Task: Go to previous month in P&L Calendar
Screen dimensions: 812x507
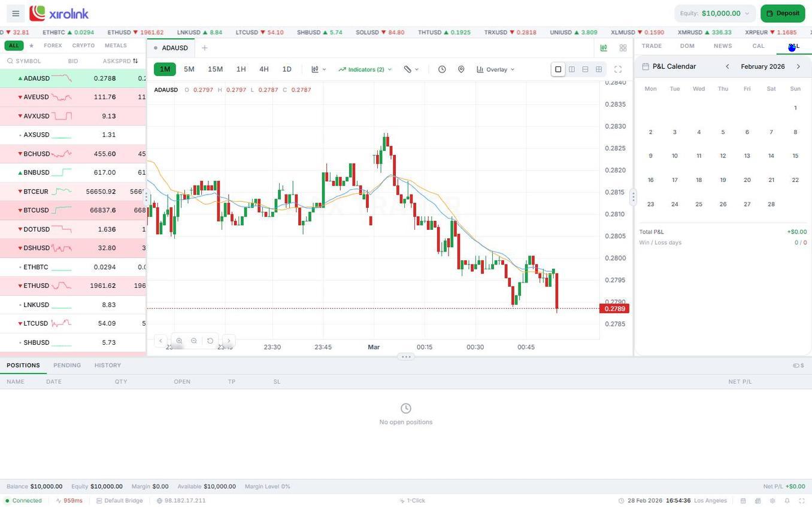Action: 728,66
